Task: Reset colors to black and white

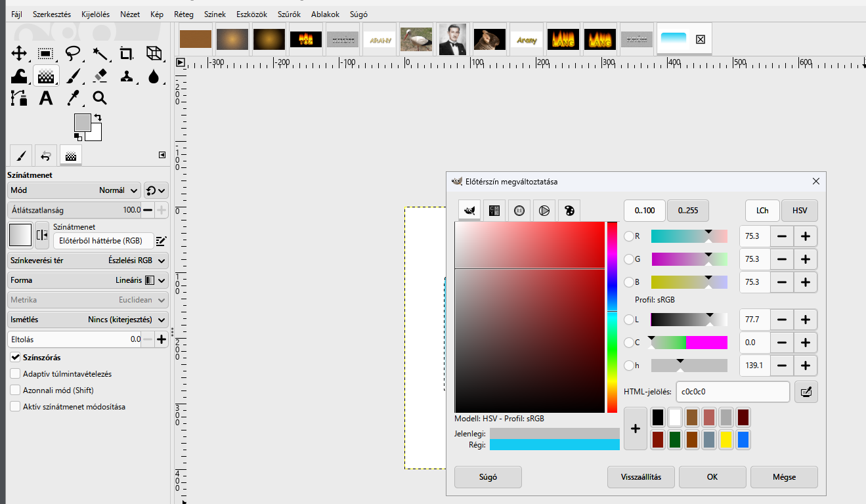Action: 78,136
